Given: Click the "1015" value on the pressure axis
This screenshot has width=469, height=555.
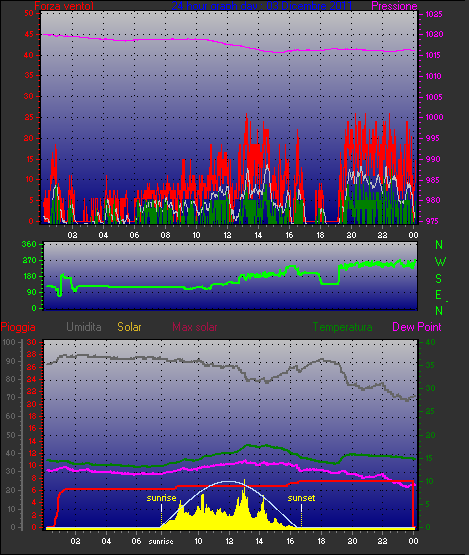Looking at the screenshot, I should (433, 55).
